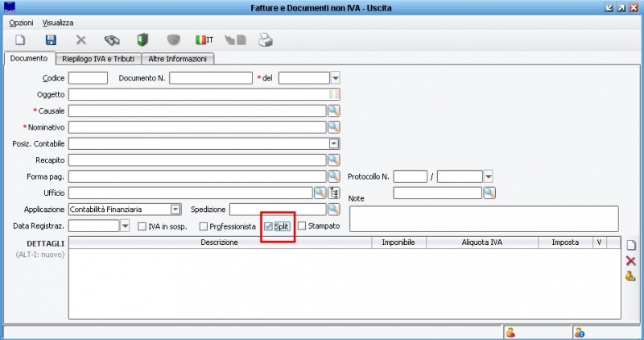The width and height of the screenshot is (644, 340).
Task: Click into the Forma pag. field
Action: click(x=197, y=176)
